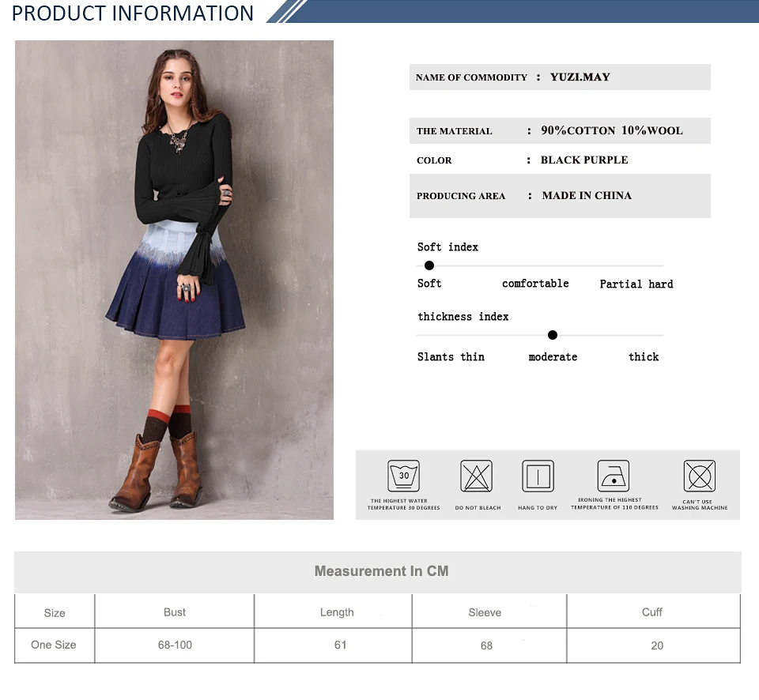Click the Length column header
Image resolution: width=759 pixels, height=700 pixels.
(x=337, y=612)
